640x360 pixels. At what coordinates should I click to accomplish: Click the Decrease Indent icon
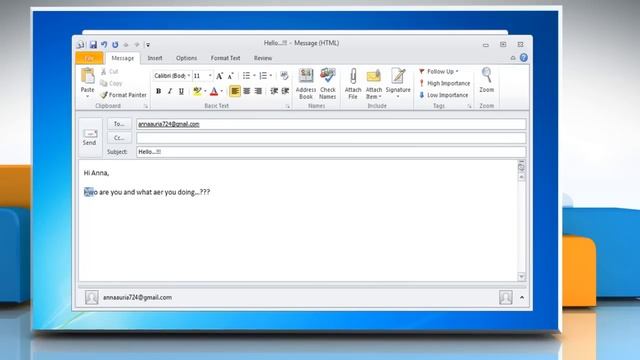point(274,91)
